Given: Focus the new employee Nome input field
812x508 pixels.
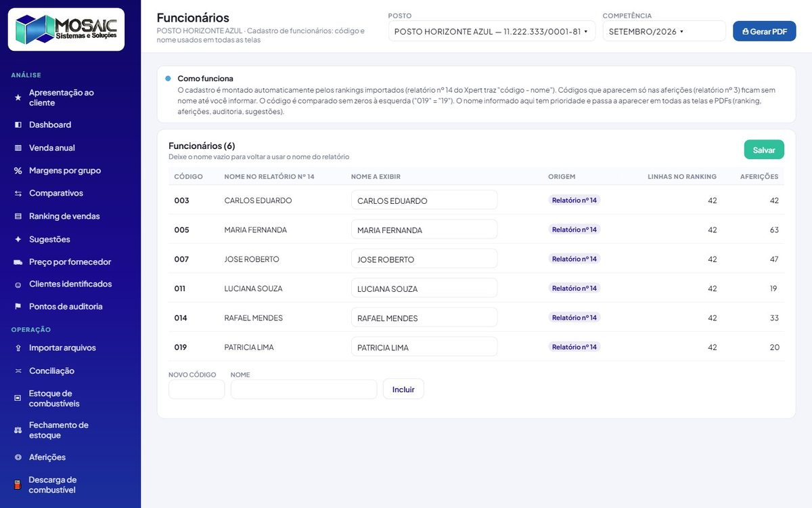Looking at the screenshot, I should click(x=304, y=389).
